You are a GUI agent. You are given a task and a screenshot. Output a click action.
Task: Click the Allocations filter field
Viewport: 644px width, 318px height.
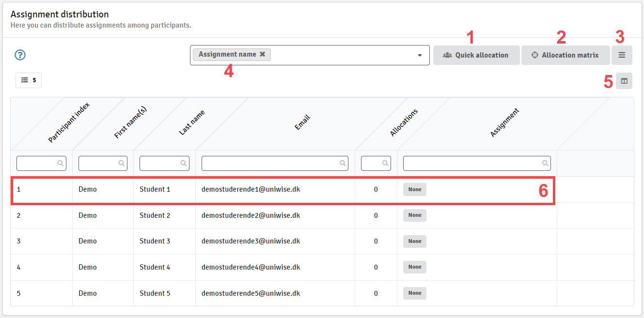376,163
